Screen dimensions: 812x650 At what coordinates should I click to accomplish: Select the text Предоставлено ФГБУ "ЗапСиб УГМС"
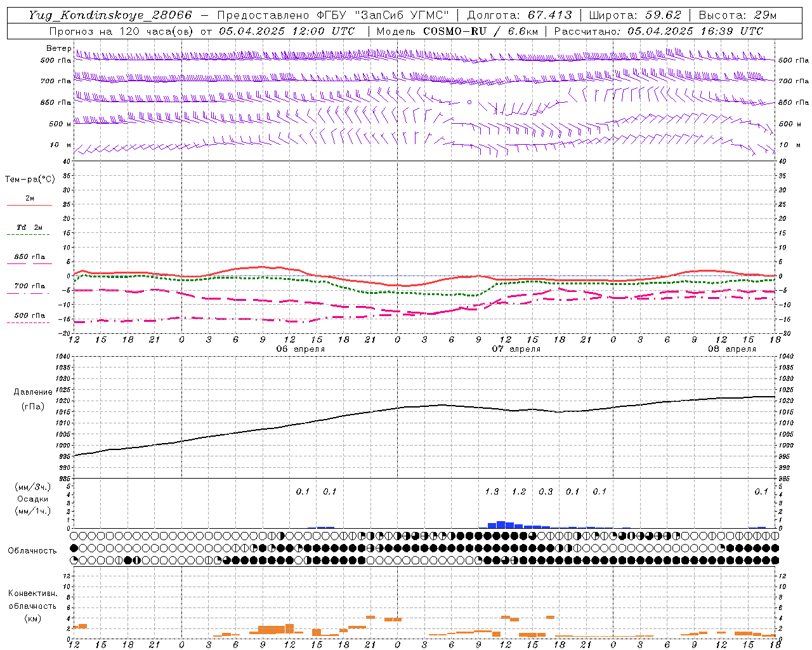click(333, 15)
